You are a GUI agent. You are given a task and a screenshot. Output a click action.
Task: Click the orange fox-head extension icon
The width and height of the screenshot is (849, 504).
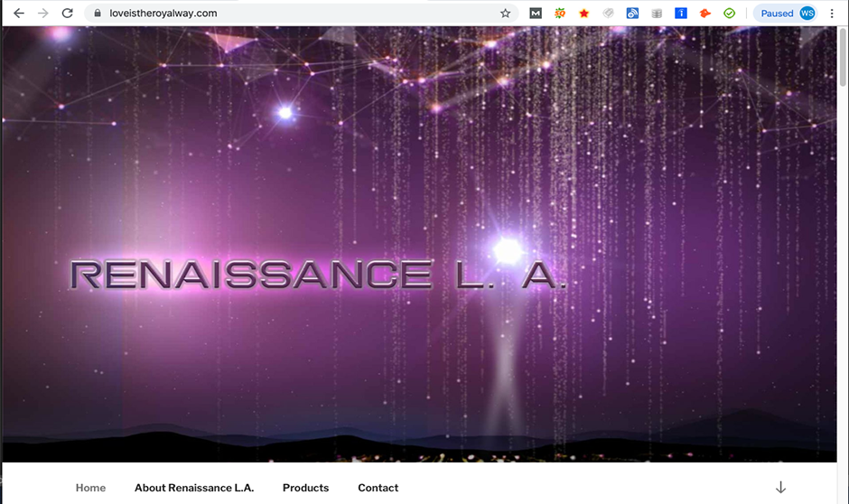(705, 13)
